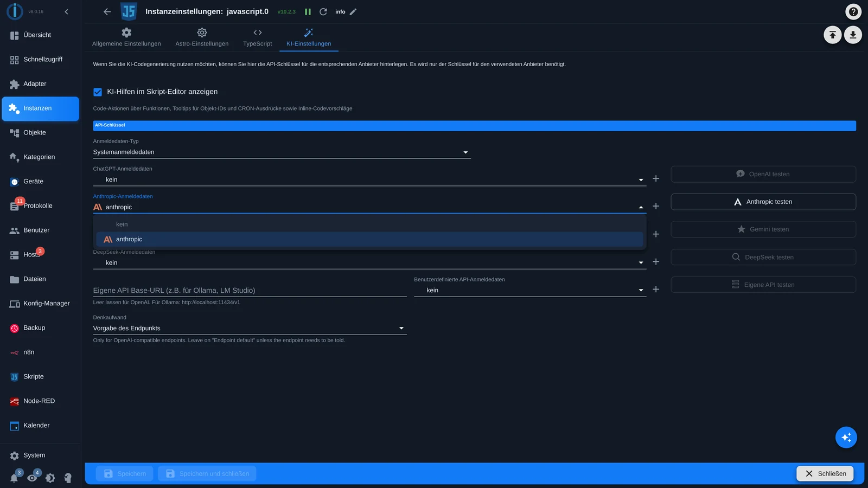Toggle KI-Hilfen im Skript-Editor anzeigen checkbox
868x488 pixels.
(x=98, y=92)
